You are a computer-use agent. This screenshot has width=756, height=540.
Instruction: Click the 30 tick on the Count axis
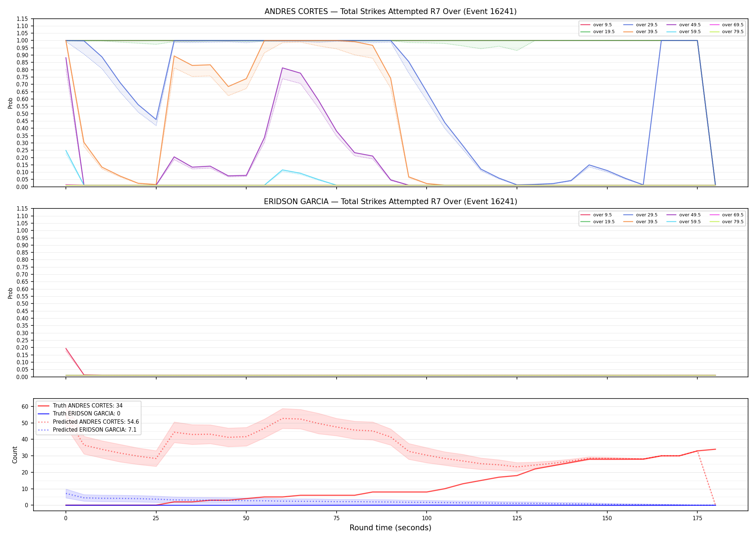[x=25, y=456]
